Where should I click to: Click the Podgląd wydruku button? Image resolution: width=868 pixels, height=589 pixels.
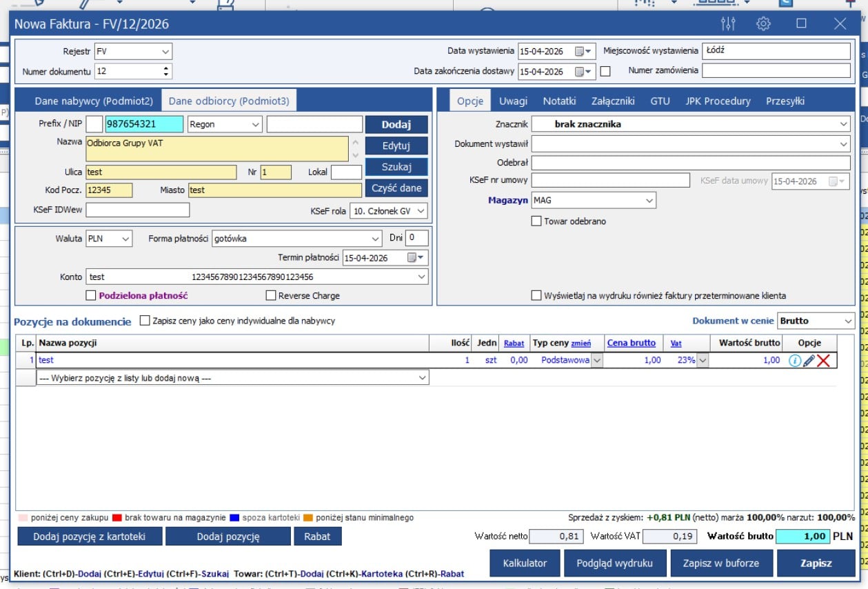[x=614, y=563]
